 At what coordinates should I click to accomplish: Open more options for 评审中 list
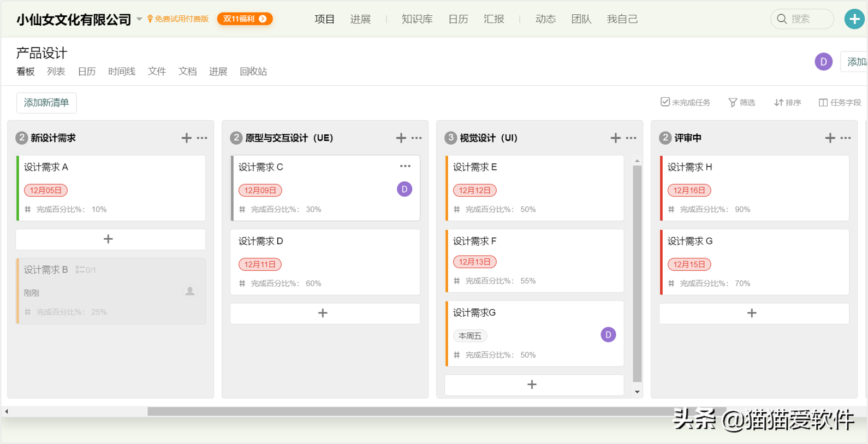(846, 138)
